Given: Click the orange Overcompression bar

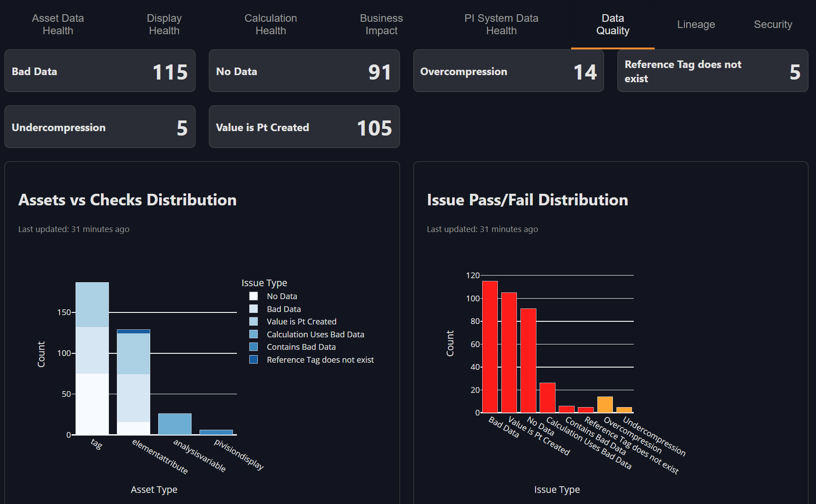Looking at the screenshot, I should point(604,405).
